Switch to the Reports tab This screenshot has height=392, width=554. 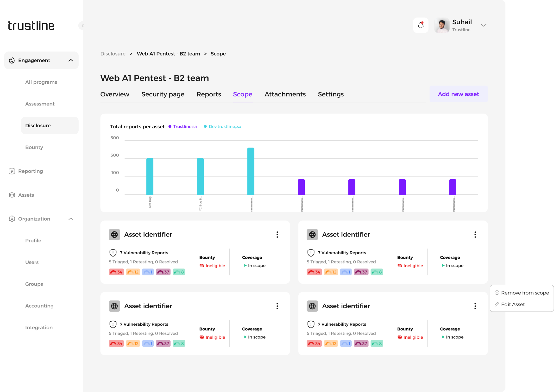click(209, 94)
